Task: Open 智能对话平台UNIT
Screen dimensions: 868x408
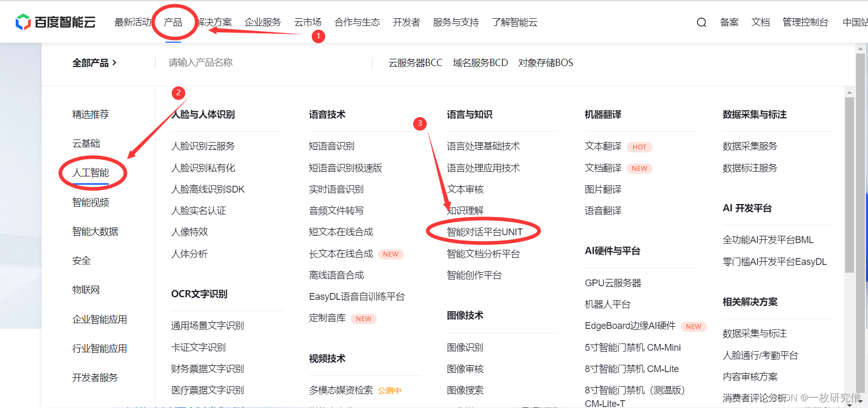Action: coord(484,232)
